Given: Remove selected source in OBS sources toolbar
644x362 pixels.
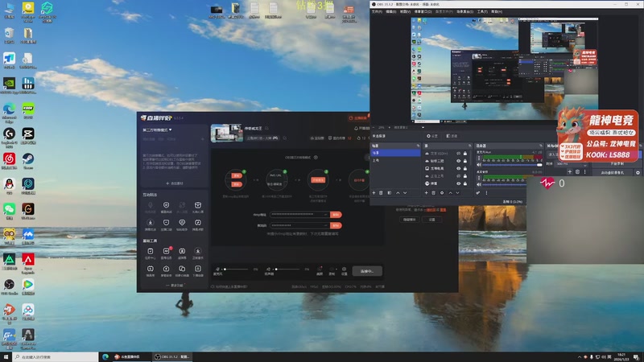Looking at the screenshot, I should 433,193.
